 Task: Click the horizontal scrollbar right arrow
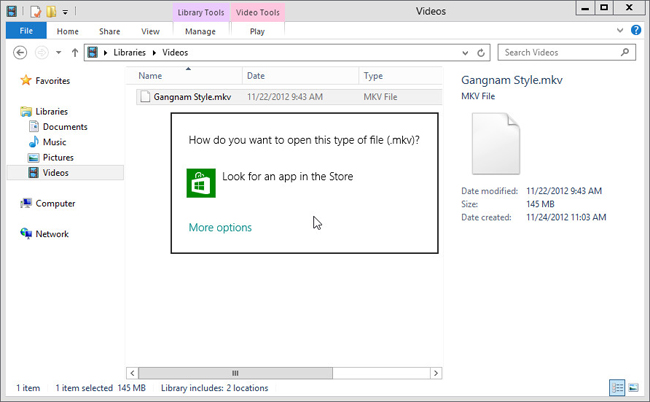click(436, 373)
